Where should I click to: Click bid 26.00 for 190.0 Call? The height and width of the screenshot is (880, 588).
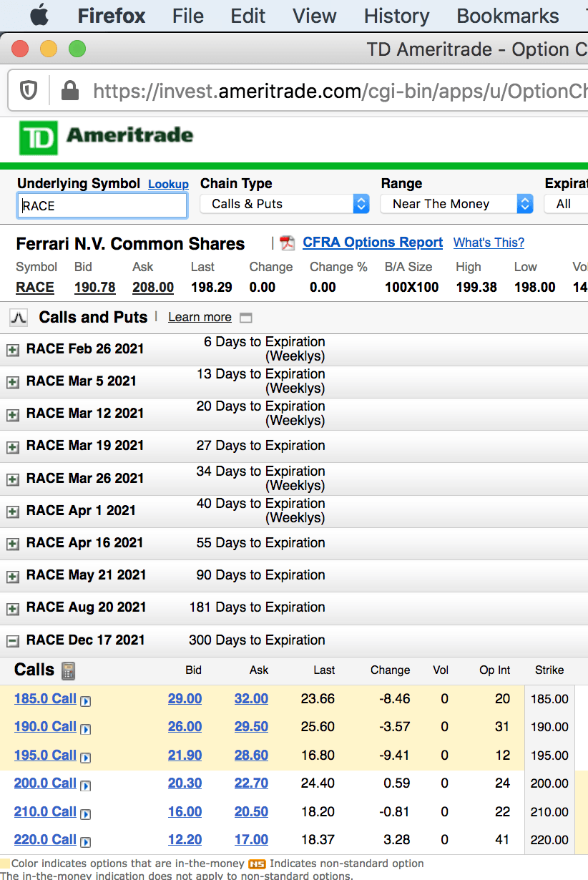point(185,727)
